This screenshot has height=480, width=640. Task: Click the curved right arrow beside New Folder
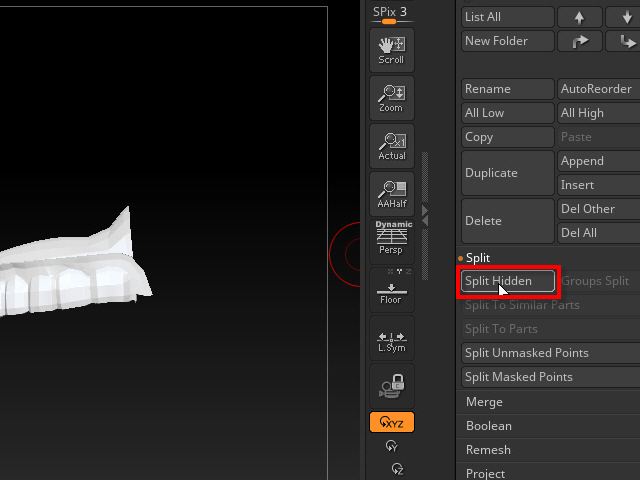[x=579, y=41]
